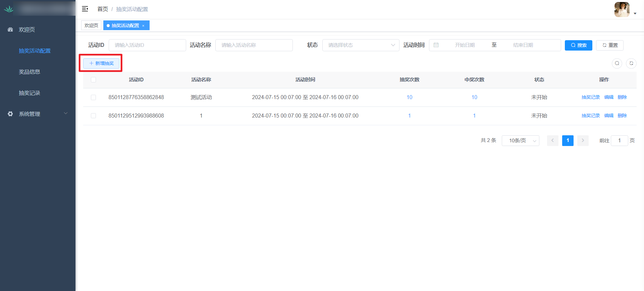Switch to the 欢迎页 tab
Viewport: 644px width, 291px height.
click(91, 25)
